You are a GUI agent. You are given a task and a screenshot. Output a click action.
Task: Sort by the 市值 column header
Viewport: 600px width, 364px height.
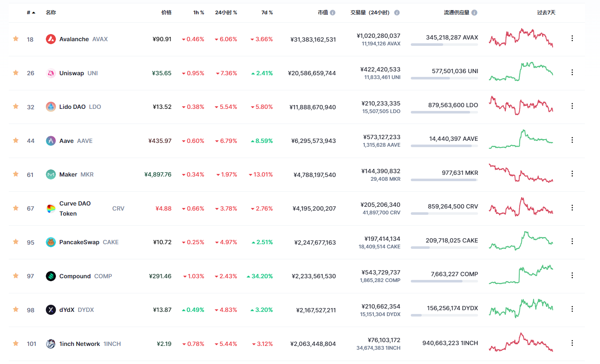[323, 13]
